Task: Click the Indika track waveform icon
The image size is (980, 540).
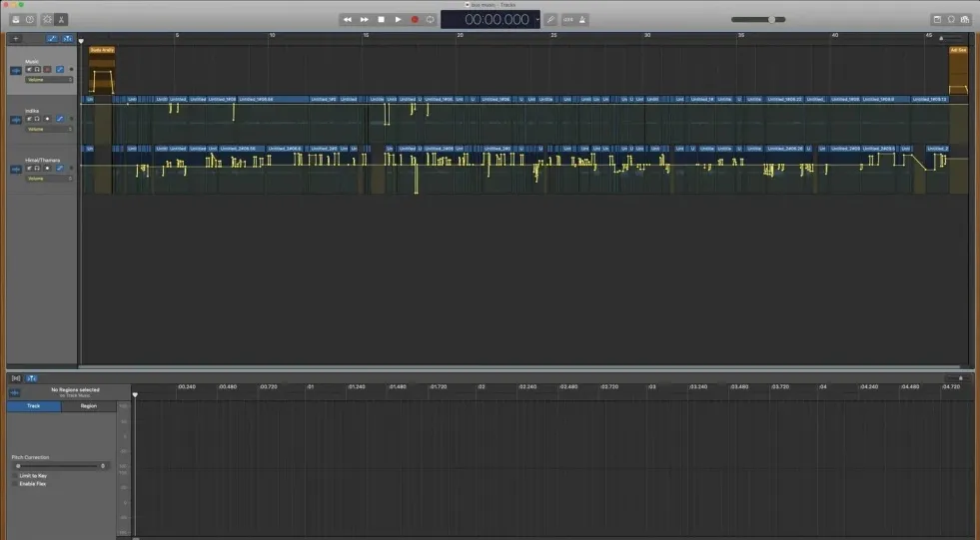Action: (16, 120)
